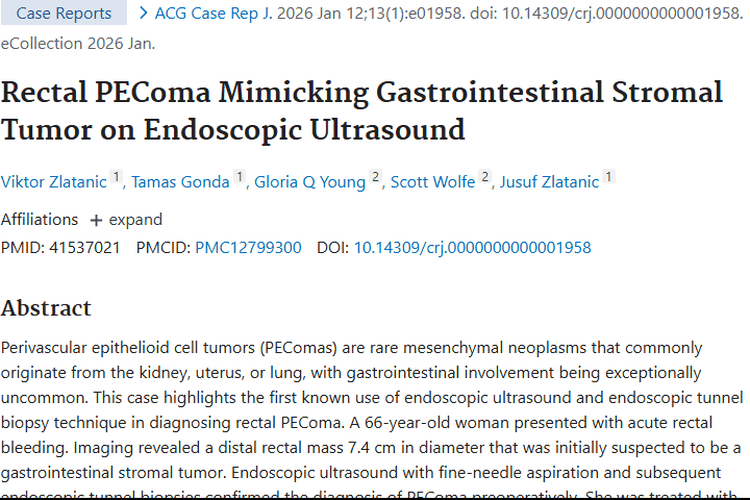Viewport: 750px width, 500px height.
Task: Open author Gloria Q Young's link
Action: (310, 181)
